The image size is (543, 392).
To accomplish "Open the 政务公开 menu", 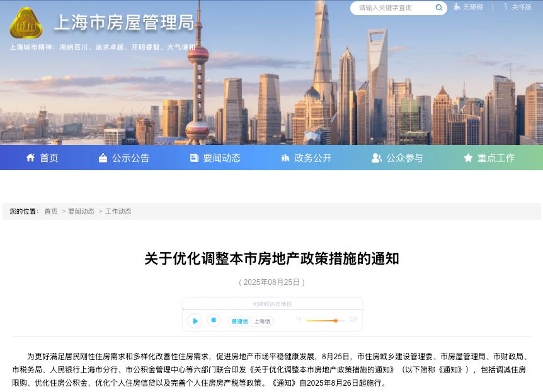I will 306,158.
